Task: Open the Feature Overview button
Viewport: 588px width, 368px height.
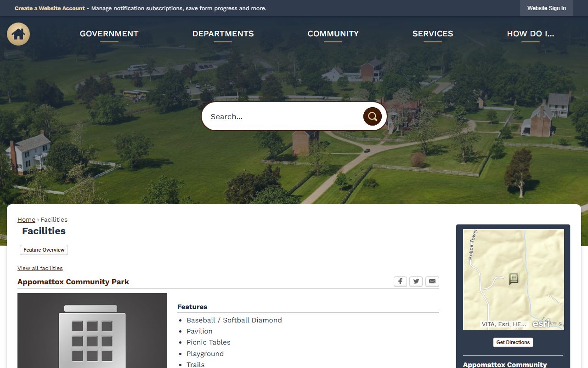Action: [x=44, y=250]
